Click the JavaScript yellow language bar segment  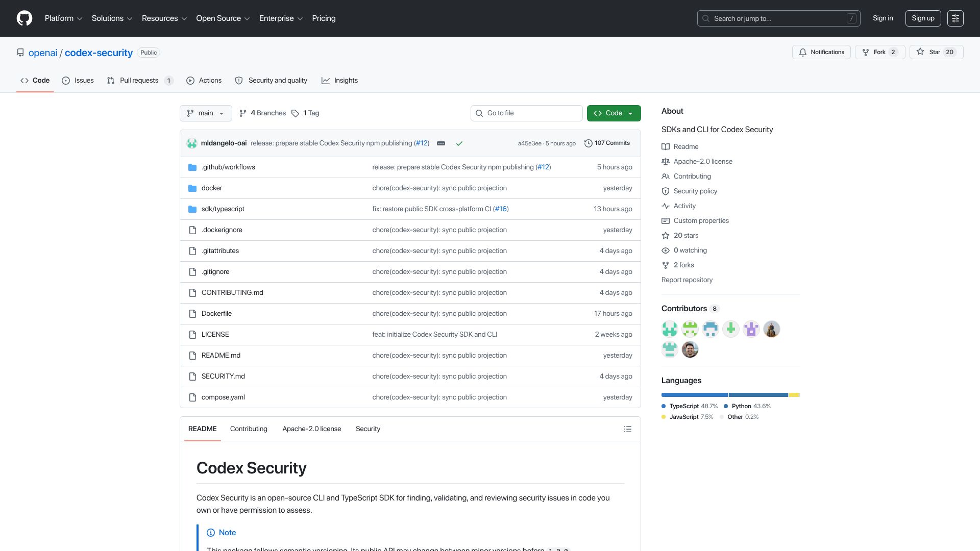(794, 395)
